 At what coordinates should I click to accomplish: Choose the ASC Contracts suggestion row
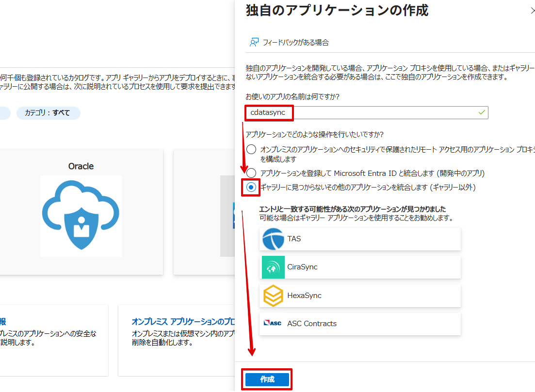pos(360,324)
